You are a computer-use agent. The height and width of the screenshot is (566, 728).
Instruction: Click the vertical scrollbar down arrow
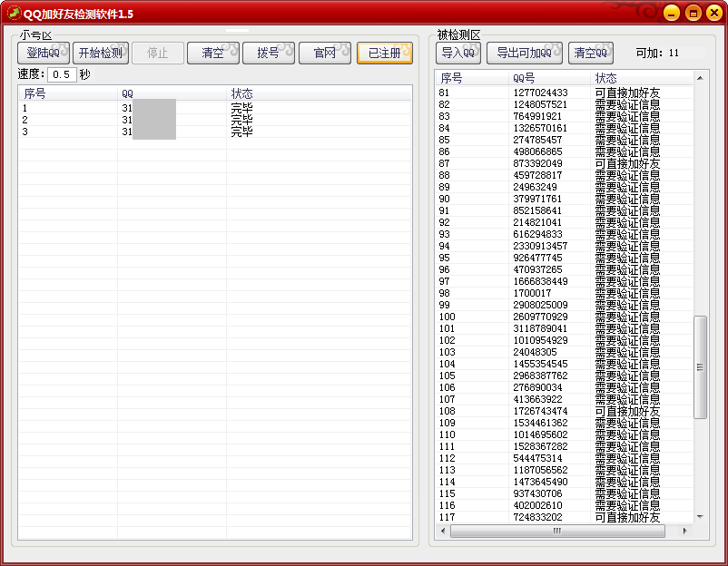pyautogui.click(x=700, y=516)
